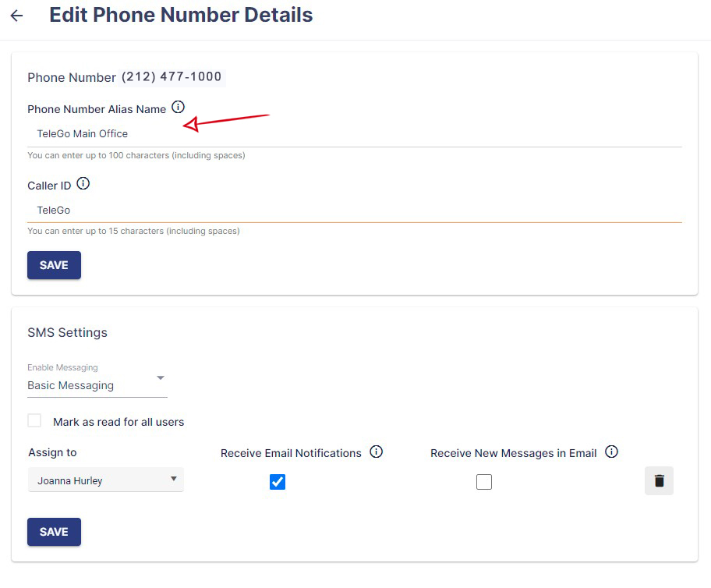Open the Caller ID info tooltip
Screen dimensions: 711x588
coord(81,183)
